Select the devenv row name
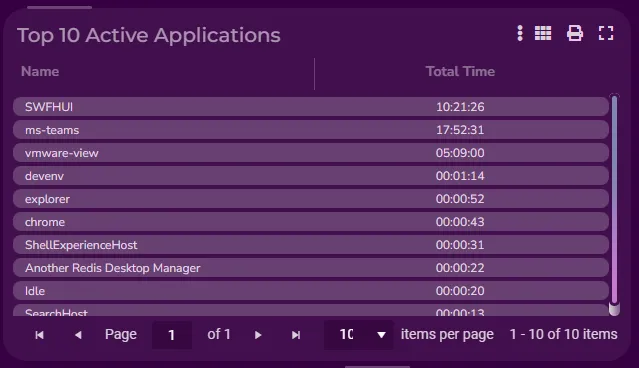The image size is (639, 368). [x=44, y=176]
